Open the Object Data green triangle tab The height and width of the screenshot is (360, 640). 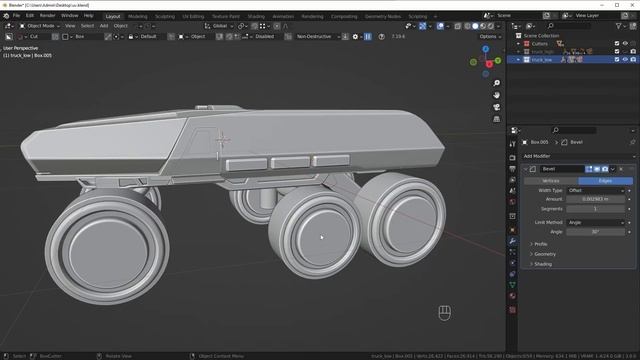pyautogui.click(x=512, y=285)
